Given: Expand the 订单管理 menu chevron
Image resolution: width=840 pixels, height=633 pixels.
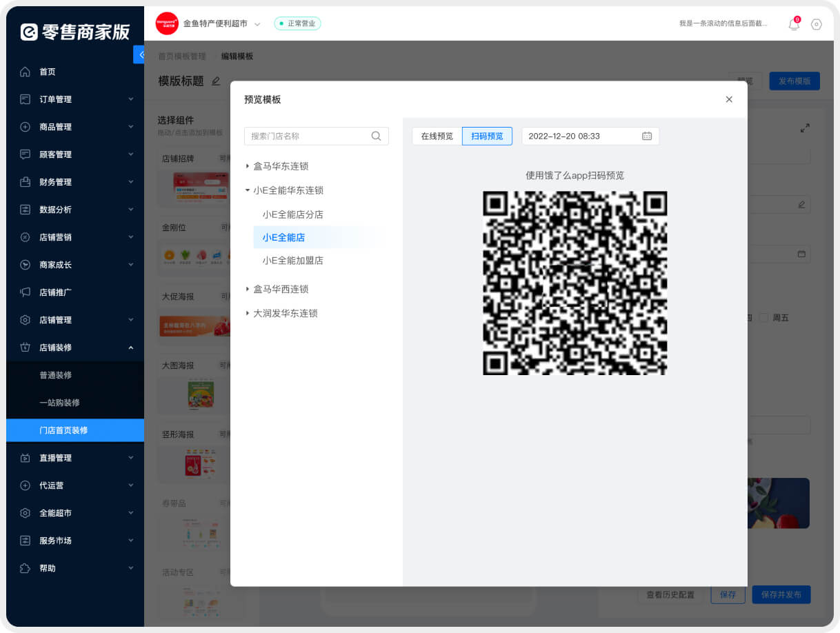Looking at the screenshot, I should (x=131, y=99).
